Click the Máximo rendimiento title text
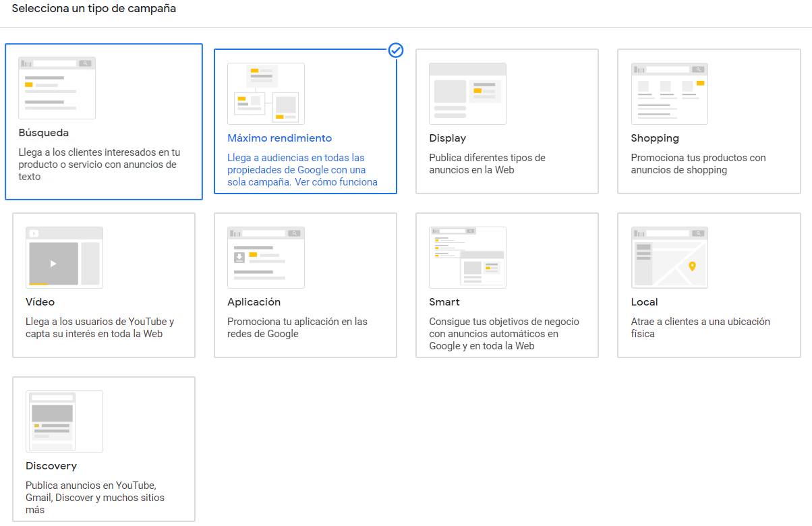This screenshot has height=526, width=812. 279,138
